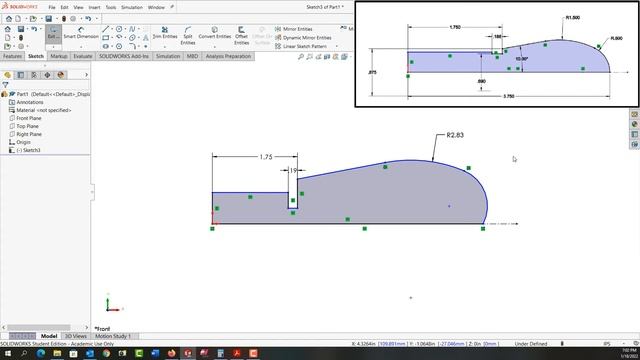640x360 pixels.
Task: Click the Home icon in quick access bar
Action: pos(9,19)
